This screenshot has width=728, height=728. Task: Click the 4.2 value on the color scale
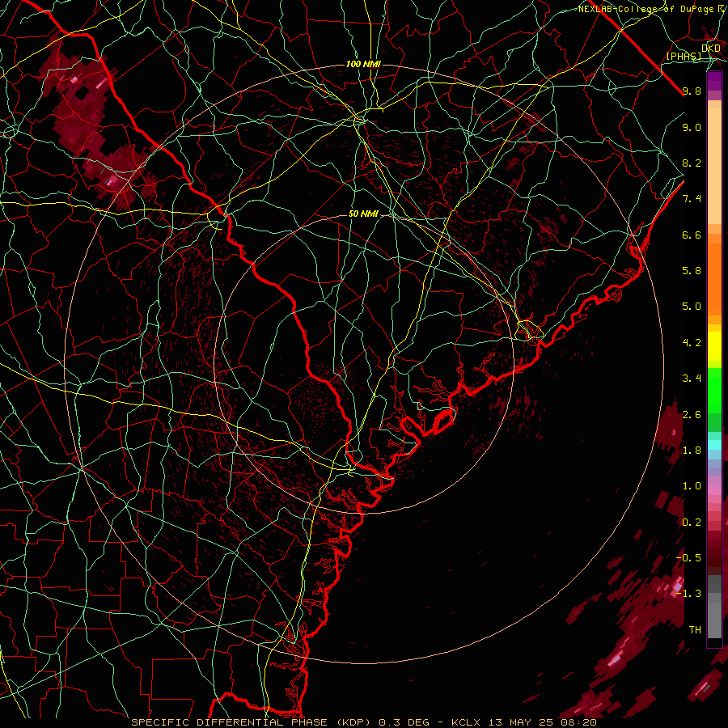(x=692, y=343)
